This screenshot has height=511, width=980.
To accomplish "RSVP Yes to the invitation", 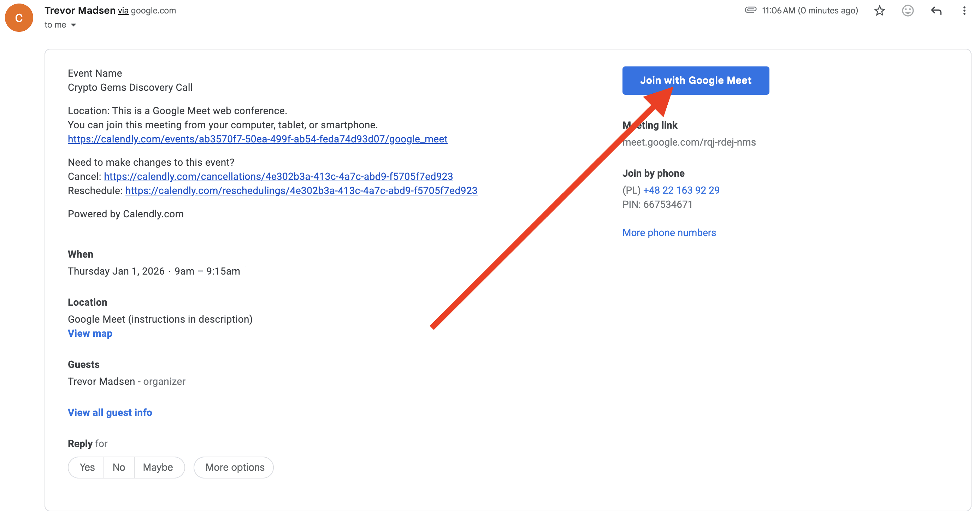I will click(87, 467).
